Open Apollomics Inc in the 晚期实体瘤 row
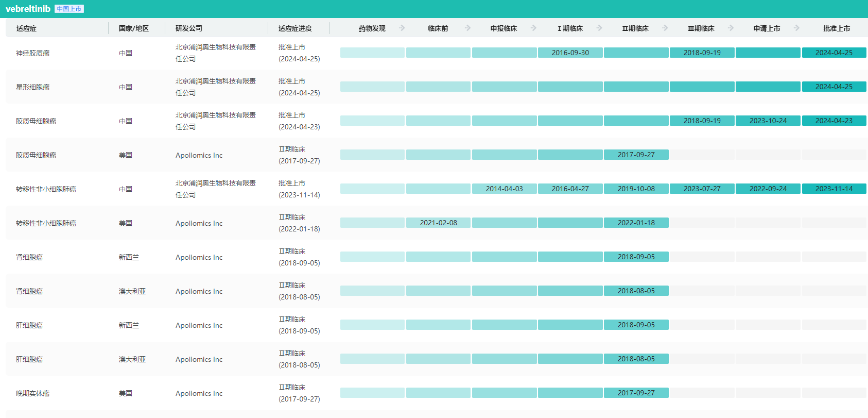 pos(199,393)
